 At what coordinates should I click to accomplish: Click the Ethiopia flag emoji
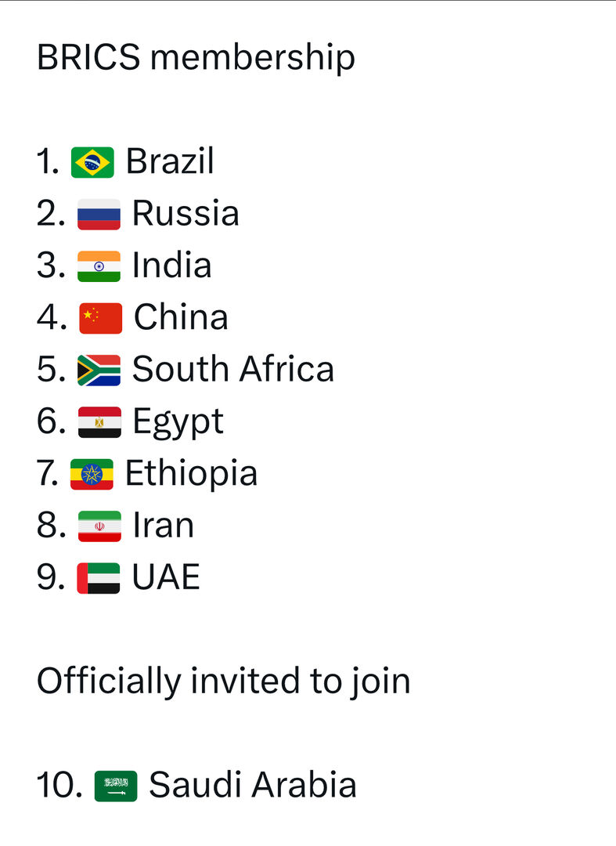[92, 474]
